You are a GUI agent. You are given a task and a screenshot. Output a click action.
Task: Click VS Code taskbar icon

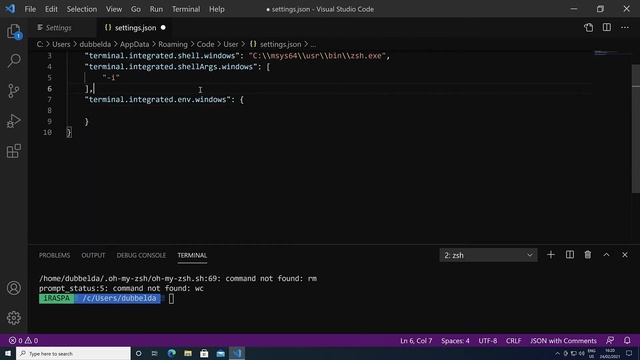(x=237, y=353)
